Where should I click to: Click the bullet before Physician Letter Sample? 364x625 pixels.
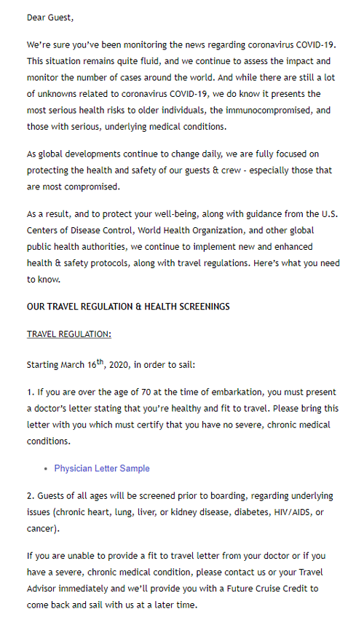(x=47, y=469)
